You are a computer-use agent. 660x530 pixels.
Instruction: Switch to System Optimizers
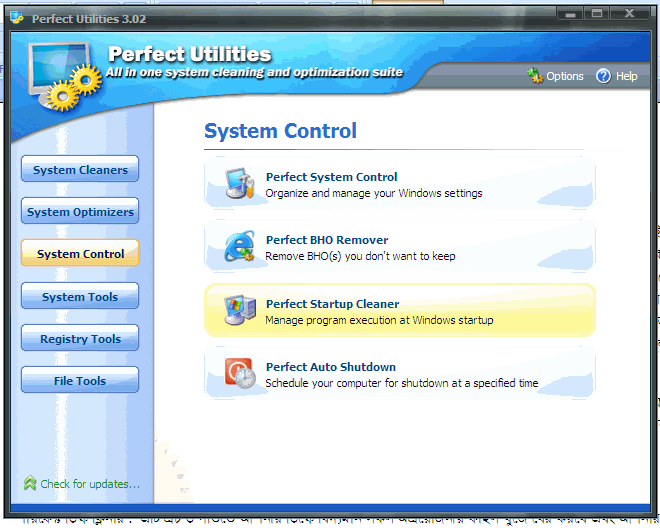point(80,211)
